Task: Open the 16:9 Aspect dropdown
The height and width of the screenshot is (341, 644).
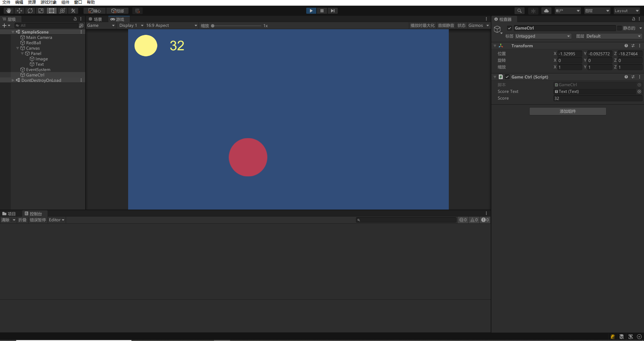Action: (172, 25)
